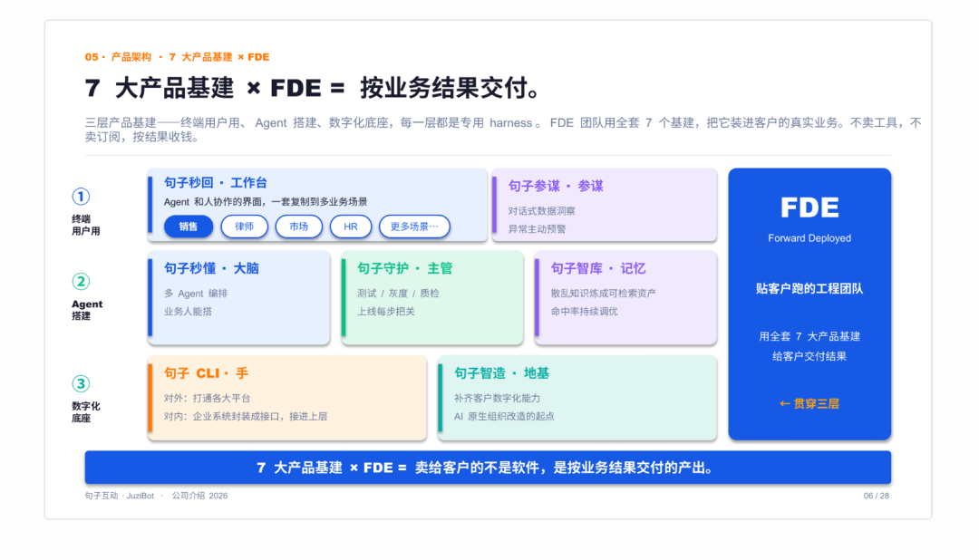Click the 命中率持续调优 line

point(584,312)
